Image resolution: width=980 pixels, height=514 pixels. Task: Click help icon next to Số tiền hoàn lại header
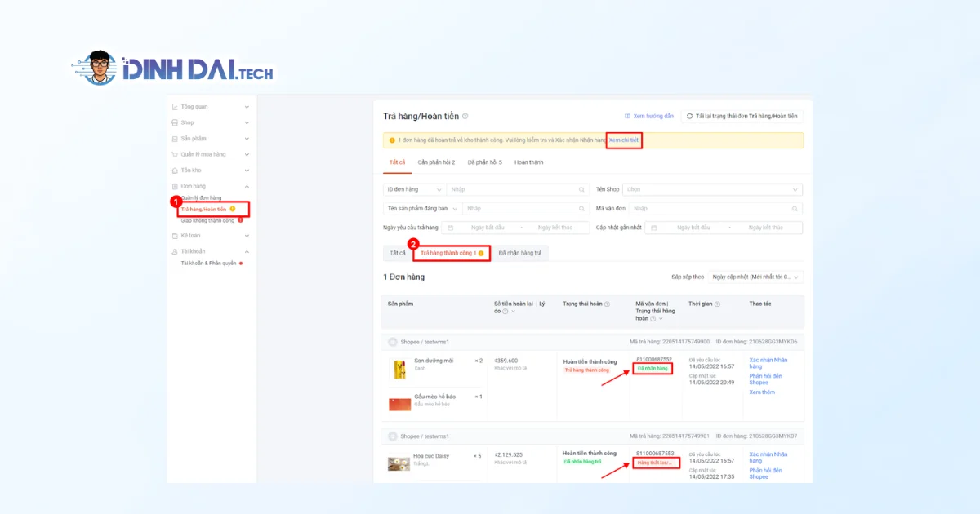point(505,311)
